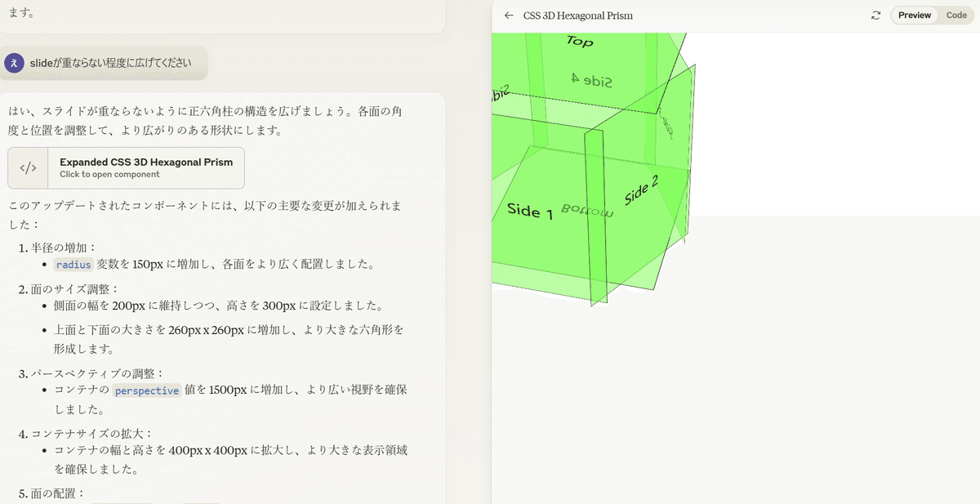This screenshot has height=504, width=980.
Task: Click the inline code 'perspective'
Action: tap(147, 390)
